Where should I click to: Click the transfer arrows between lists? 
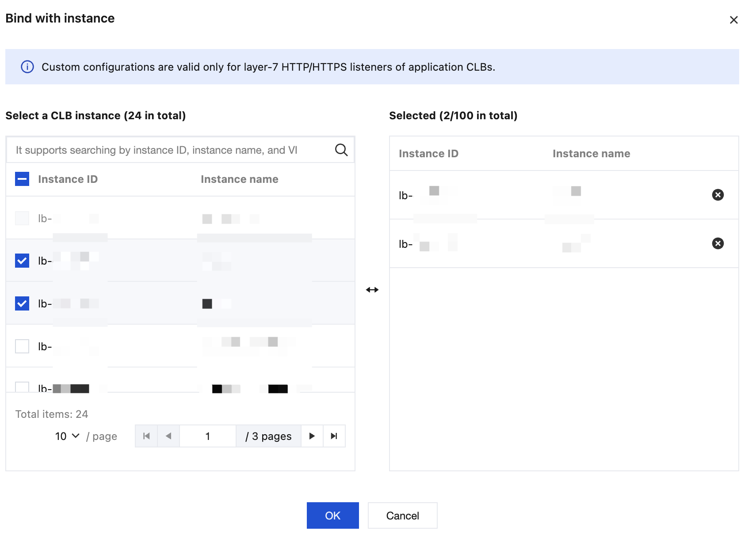click(372, 290)
